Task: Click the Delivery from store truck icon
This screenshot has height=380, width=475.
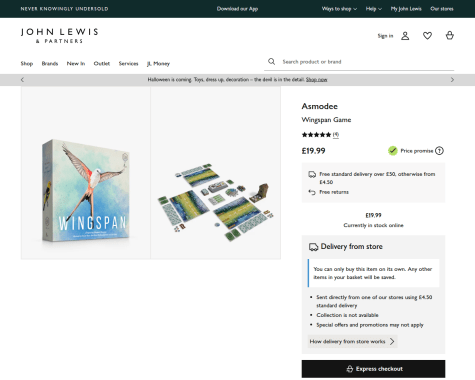Action: point(313,247)
